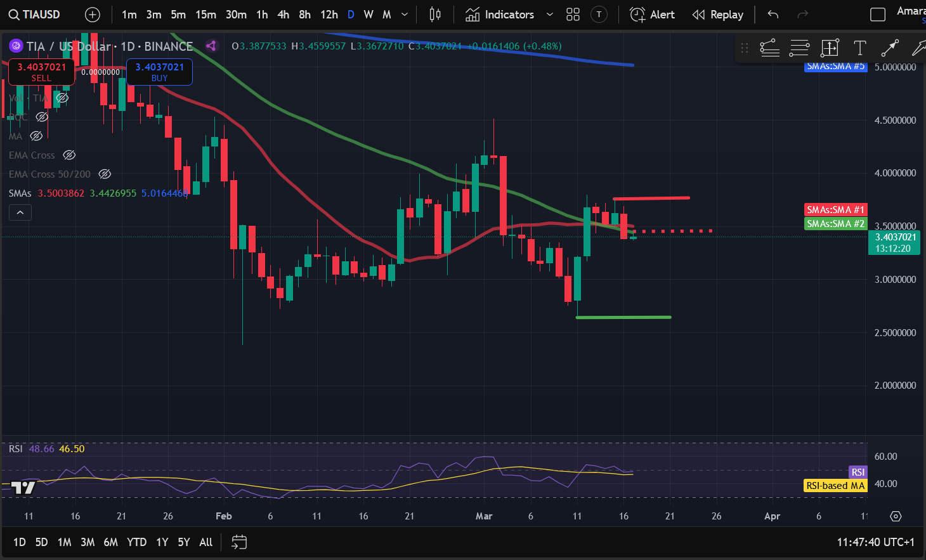Grab the floating drawing toolbar handle
The image size is (926, 560).
point(745,48)
